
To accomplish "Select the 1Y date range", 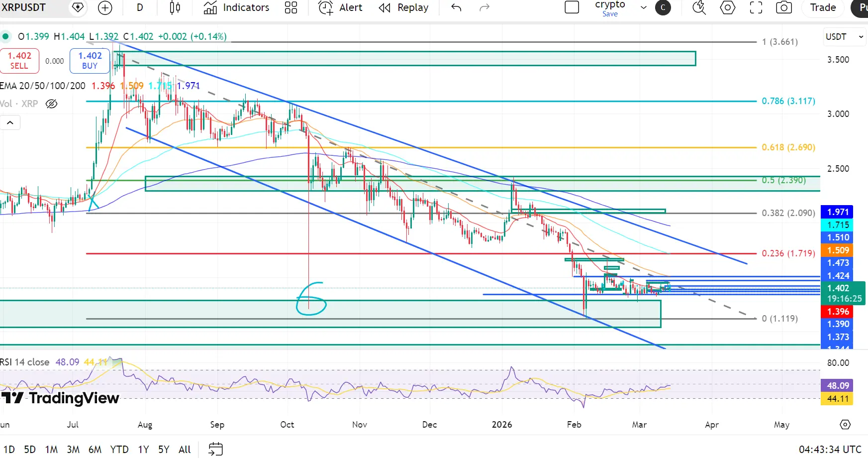I will [x=143, y=450].
